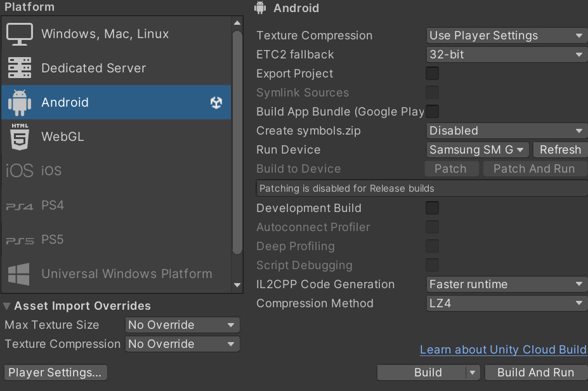This screenshot has width=588, height=391.
Task: Click the Build to Device label
Action: point(299,169)
